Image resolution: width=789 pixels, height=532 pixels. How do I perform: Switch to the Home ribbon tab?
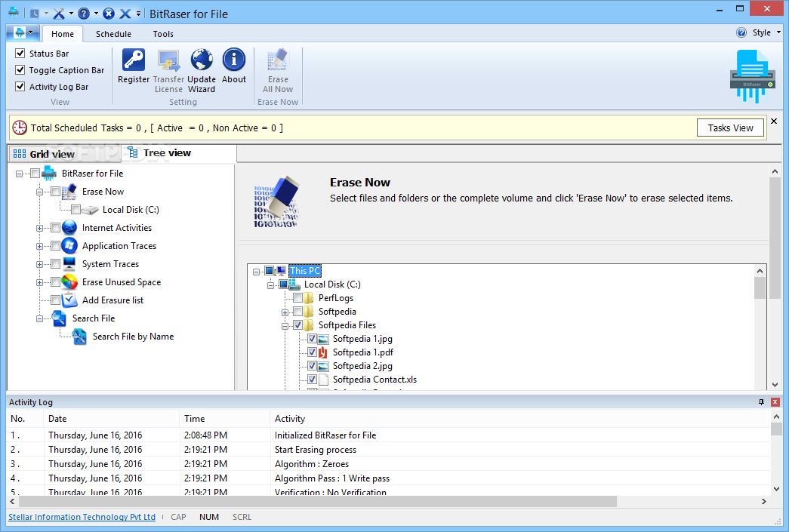(x=63, y=34)
